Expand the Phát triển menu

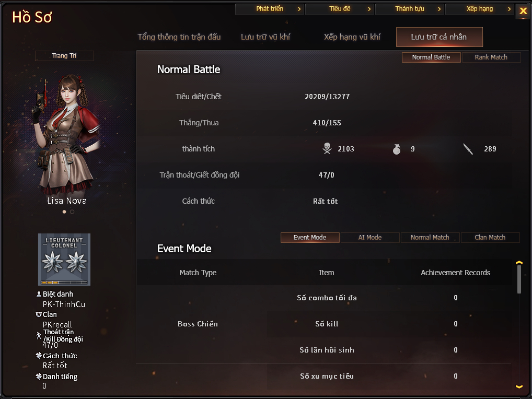point(269,9)
